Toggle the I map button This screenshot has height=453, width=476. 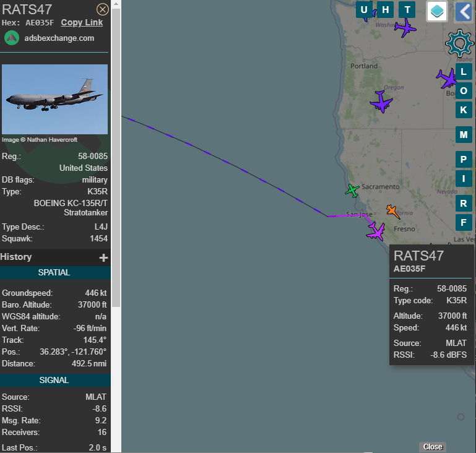tap(464, 178)
